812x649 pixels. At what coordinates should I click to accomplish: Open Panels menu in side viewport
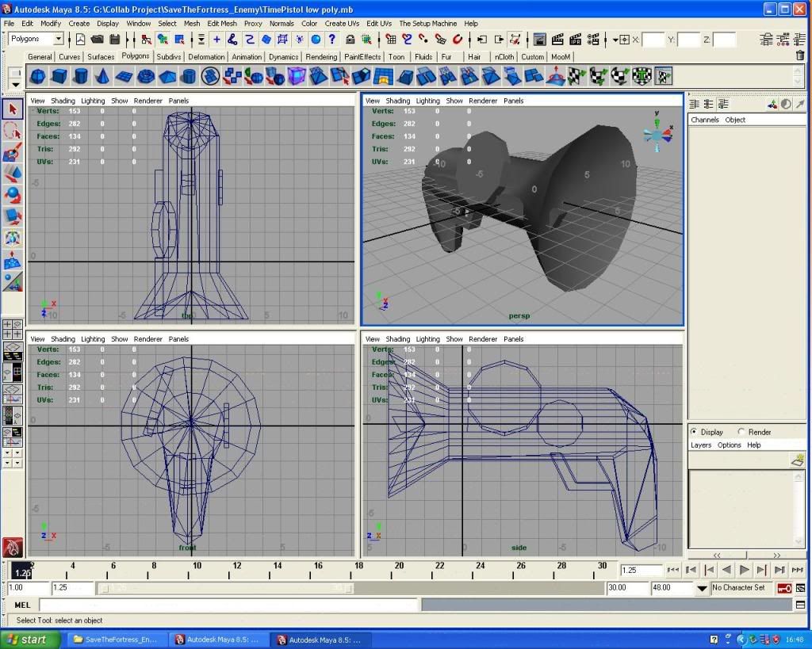tap(513, 339)
